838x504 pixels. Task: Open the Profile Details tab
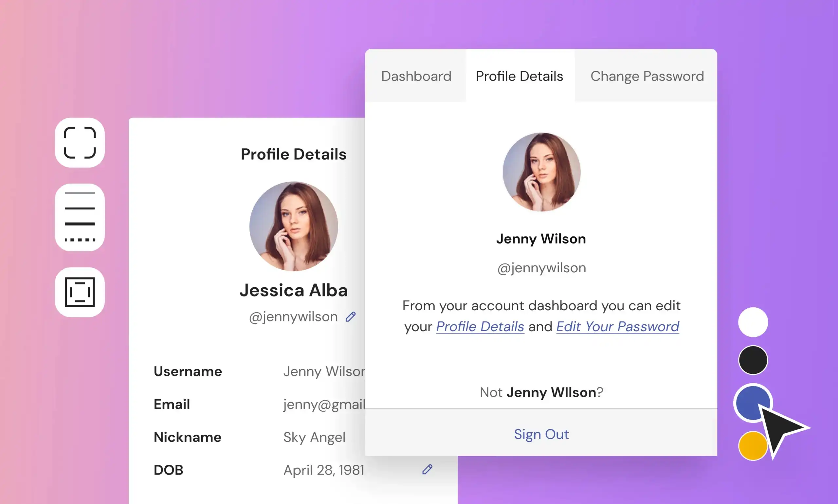(x=519, y=76)
